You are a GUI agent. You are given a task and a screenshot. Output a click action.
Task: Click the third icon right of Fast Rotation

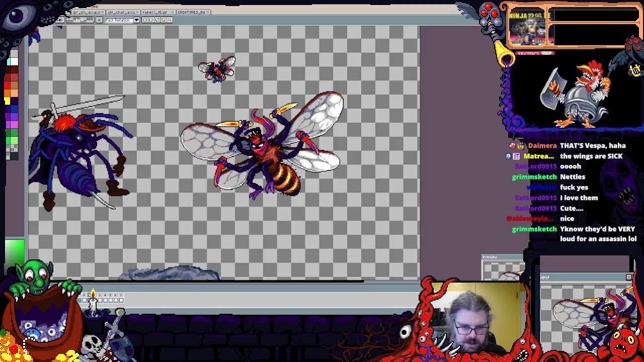pos(157,20)
